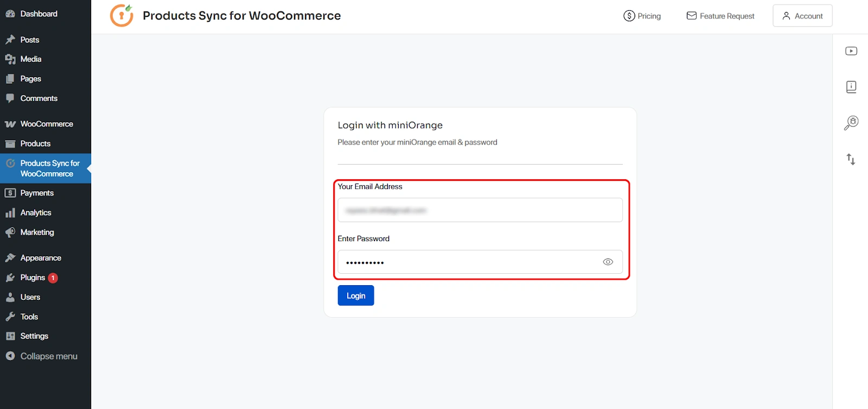The height and width of the screenshot is (409, 868).
Task: Open the Tools menu label
Action: [29, 317]
